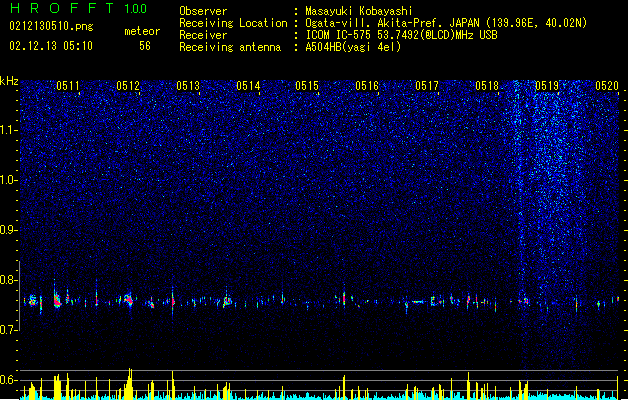The image size is (629, 400).
Task: Click the Receiver label
Action: tap(203, 35)
